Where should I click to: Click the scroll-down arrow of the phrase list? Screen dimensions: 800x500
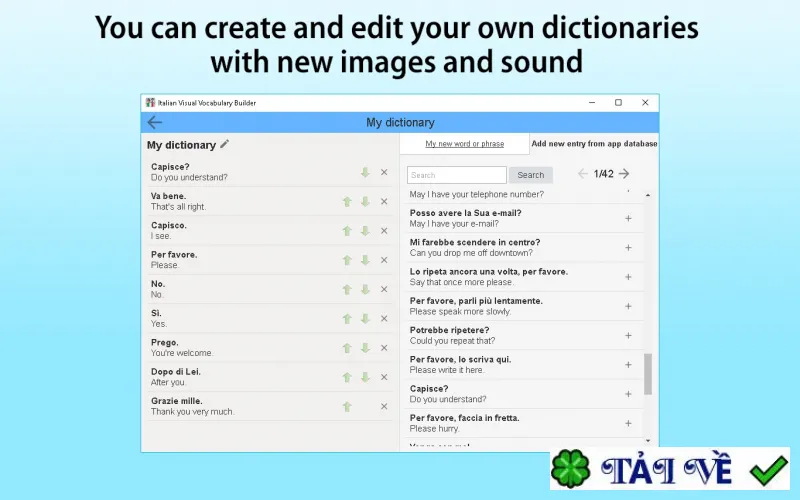point(648,440)
